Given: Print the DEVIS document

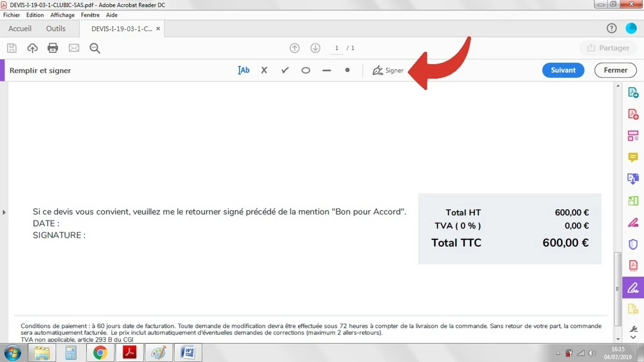Looking at the screenshot, I should click(52, 48).
